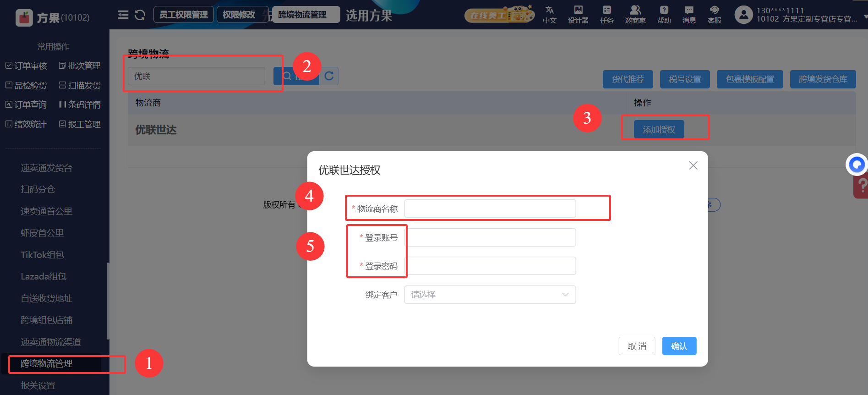Image resolution: width=868 pixels, height=395 pixels.
Task: Open the 任务 tasks icon
Action: [x=607, y=15]
